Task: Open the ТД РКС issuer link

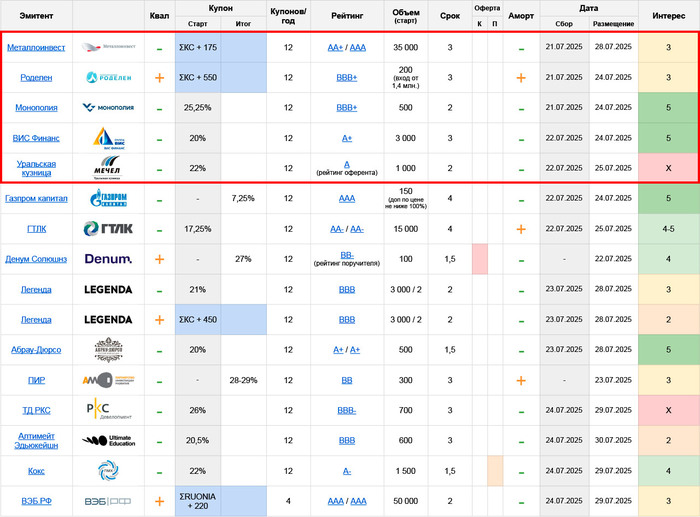Action: [36, 410]
